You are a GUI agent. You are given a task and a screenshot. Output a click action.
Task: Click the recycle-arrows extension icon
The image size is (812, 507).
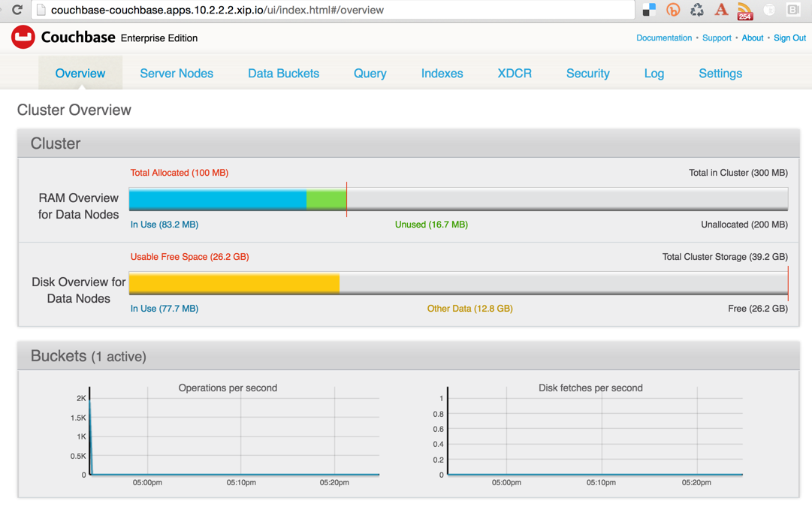696,10
